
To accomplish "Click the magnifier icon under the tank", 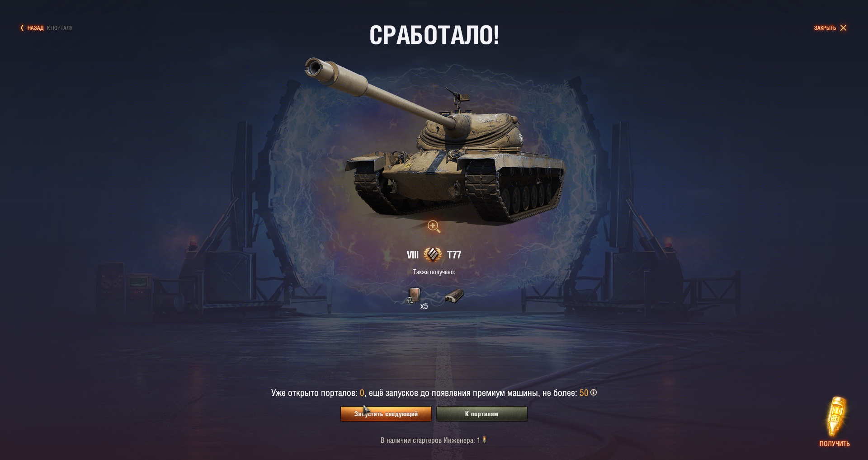I will click(x=434, y=226).
